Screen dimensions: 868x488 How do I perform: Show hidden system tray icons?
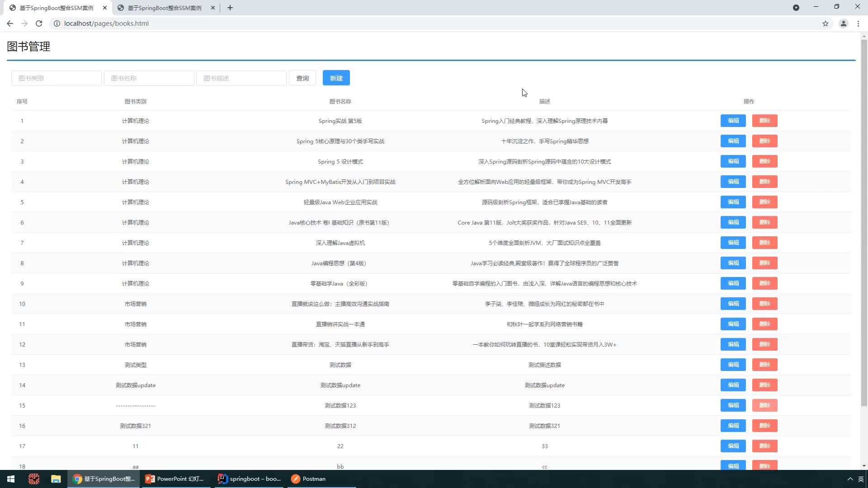[x=850, y=479]
